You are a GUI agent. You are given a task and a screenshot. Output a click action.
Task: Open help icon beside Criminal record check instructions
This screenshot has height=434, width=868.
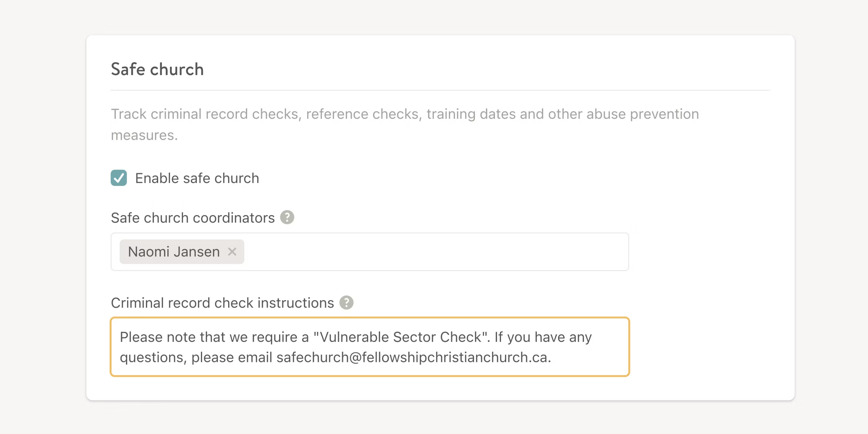click(346, 303)
